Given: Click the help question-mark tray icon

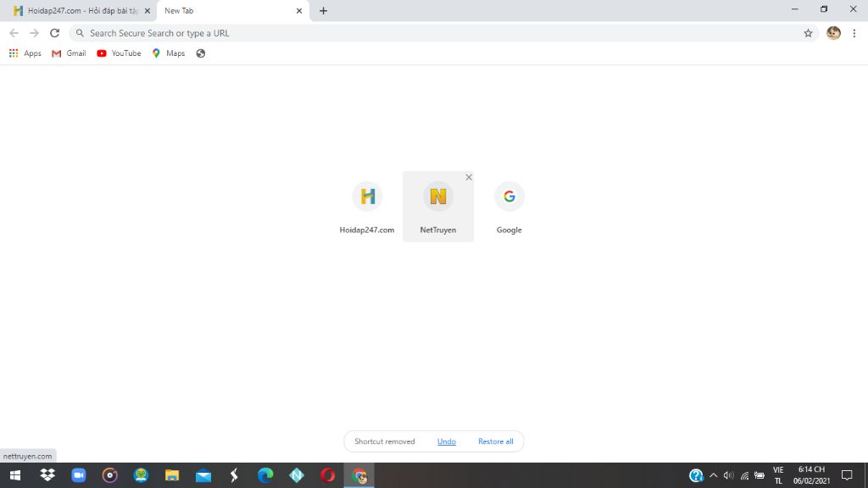Looking at the screenshot, I should [x=696, y=475].
